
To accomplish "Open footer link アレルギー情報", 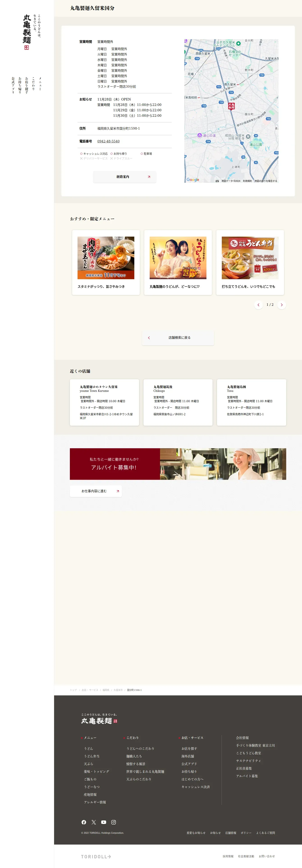I will 95,802.
